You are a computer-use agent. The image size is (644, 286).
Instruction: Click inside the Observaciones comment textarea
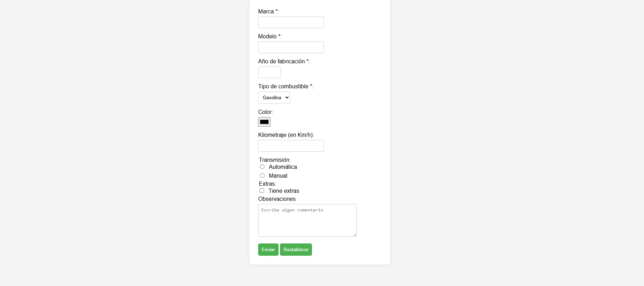tap(307, 221)
